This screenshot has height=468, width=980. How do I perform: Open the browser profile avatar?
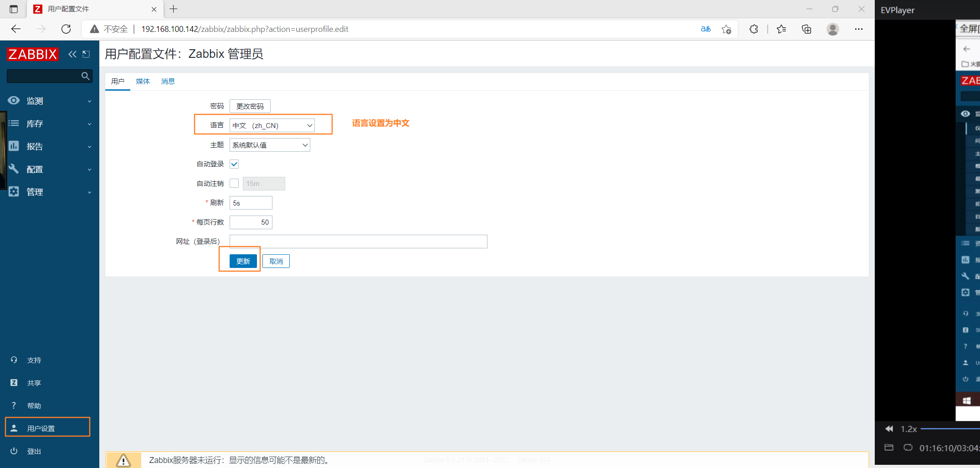click(833, 29)
